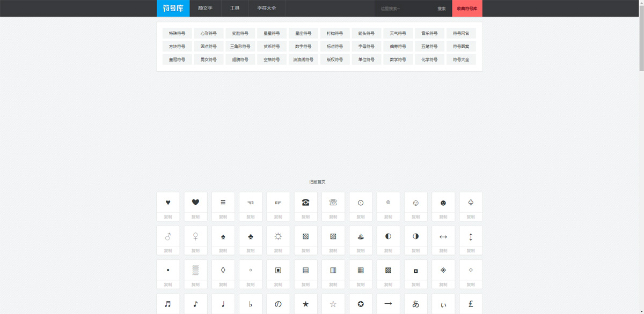Open the 心形符号 category link
The width and height of the screenshot is (644, 314).
(x=209, y=33)
